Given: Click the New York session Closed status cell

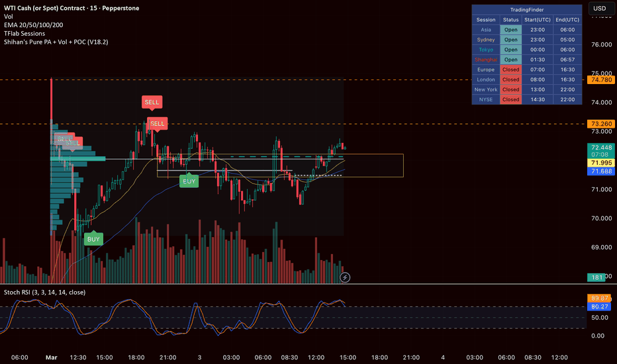Looking at the screenshot, I should pyautogui.click(x=510, y=89).
